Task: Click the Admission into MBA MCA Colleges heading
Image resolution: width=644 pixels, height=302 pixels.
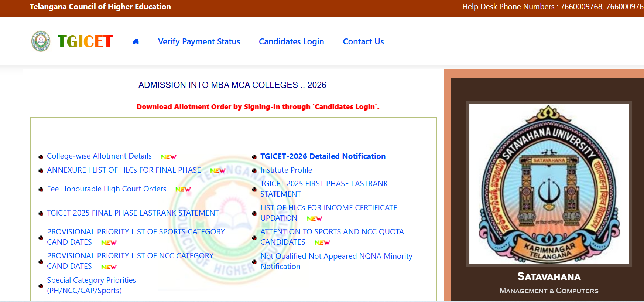Action: (x=232, y=85)
